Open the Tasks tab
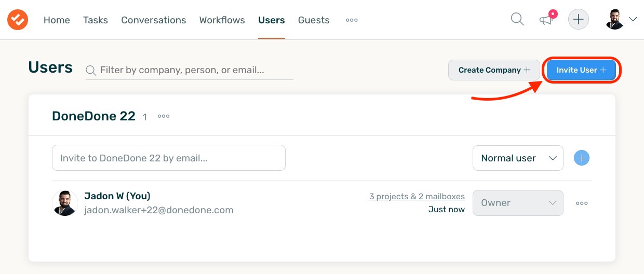The image size is (644, 274). tap(96, 20)
